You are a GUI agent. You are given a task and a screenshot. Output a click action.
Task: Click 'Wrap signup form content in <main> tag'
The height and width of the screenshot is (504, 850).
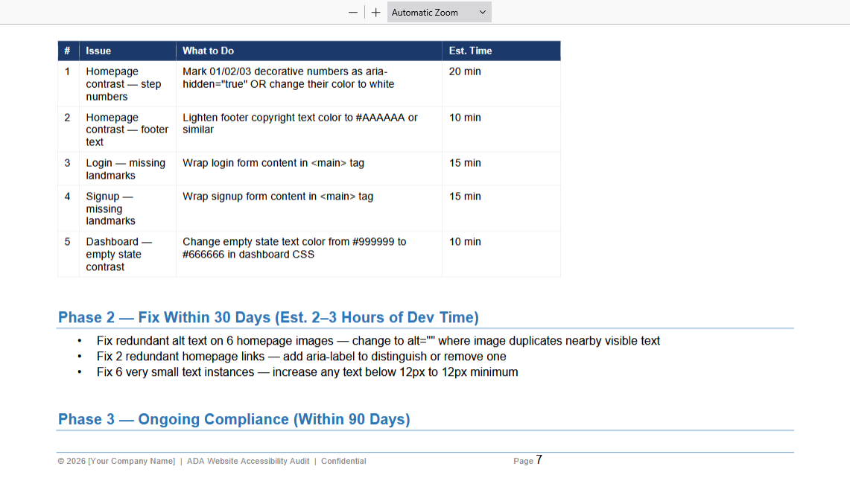coord(278,197)
